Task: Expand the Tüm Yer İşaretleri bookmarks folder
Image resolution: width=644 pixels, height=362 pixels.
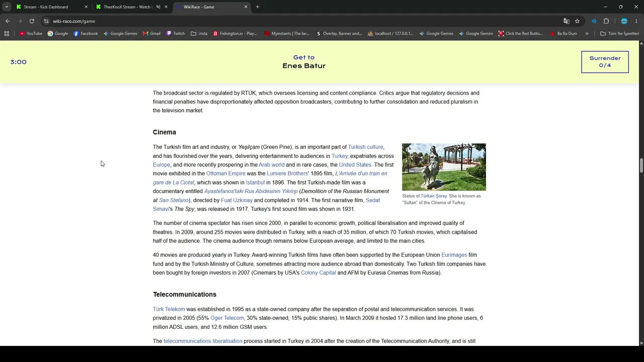Action: (619, 34)
